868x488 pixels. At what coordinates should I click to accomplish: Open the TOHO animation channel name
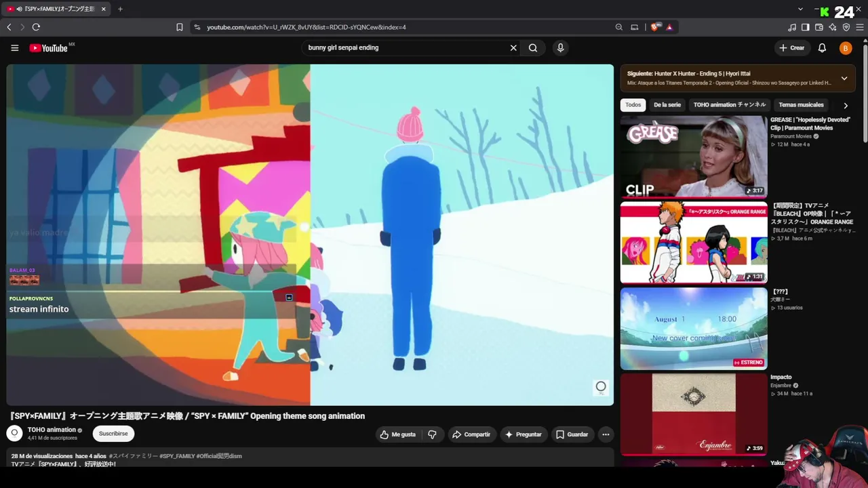click(52, 430)
